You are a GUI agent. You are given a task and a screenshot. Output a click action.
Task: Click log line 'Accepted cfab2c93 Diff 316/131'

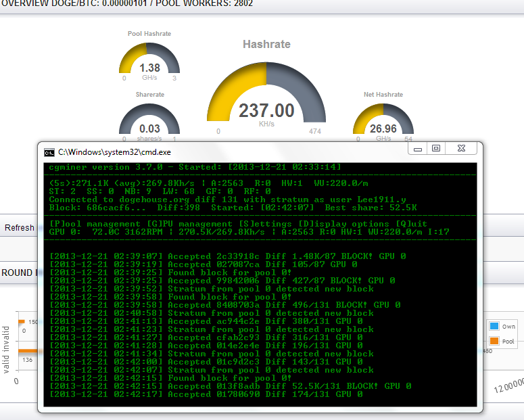206,337
